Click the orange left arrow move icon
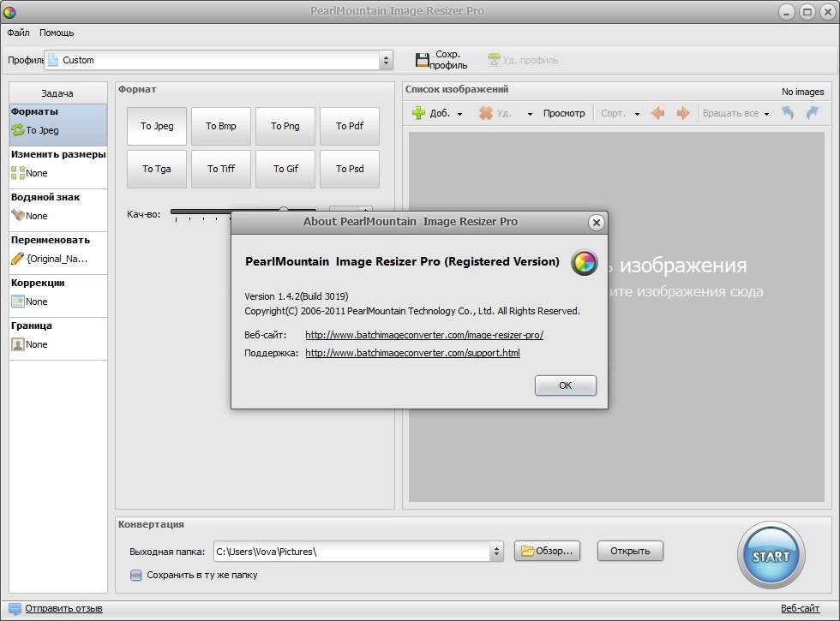Screen dimensions: 840x621 pos(658,113)
